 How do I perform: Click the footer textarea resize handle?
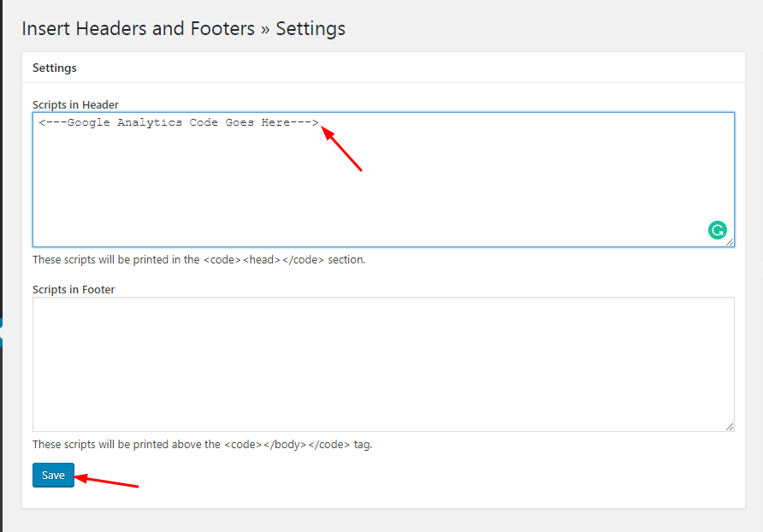[x=730, y=427]
